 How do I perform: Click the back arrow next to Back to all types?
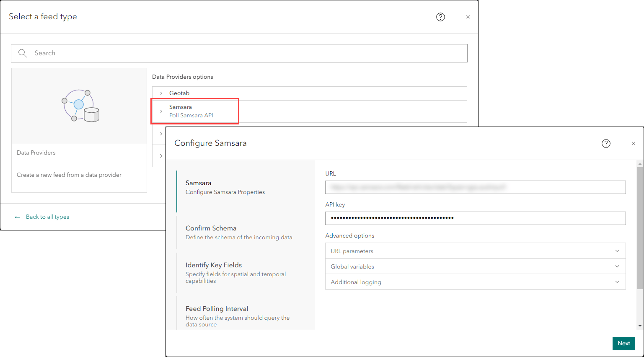point(17,217)
